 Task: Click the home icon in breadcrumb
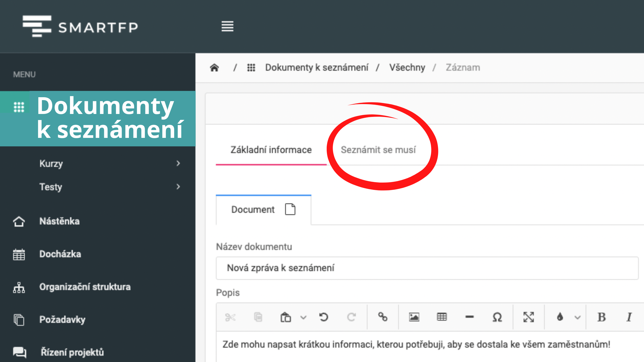coord(214,67)
